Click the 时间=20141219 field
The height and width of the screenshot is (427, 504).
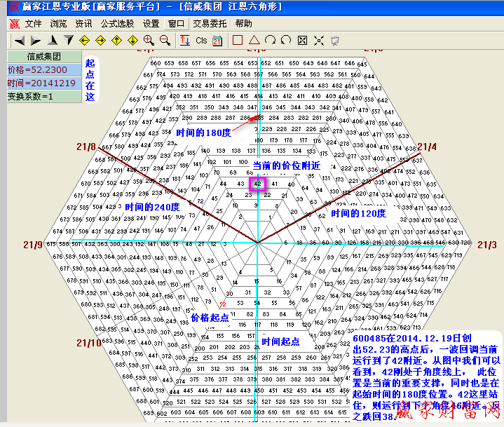(43, 83)
